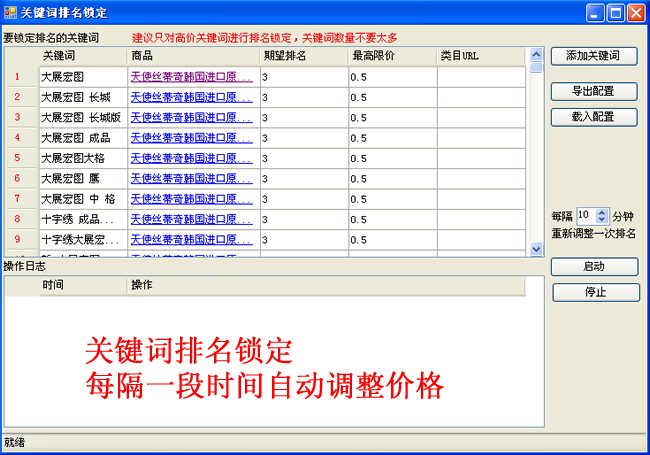The image size is (650, 455).
Task: Click the application icon in the title bar
Action: click(11, 12)
